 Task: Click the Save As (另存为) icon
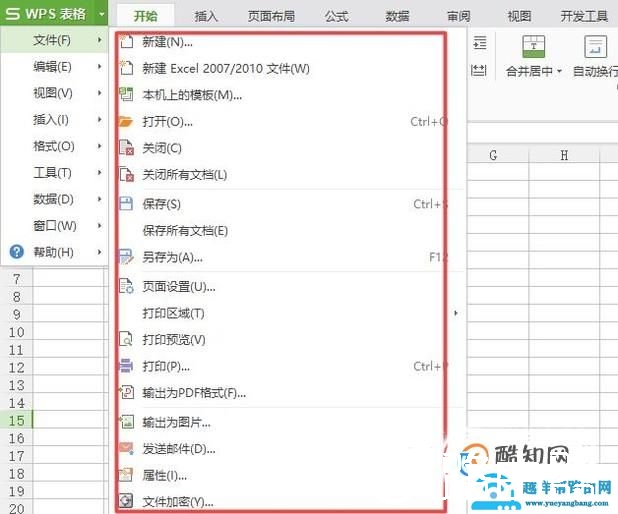pos(126,257)
